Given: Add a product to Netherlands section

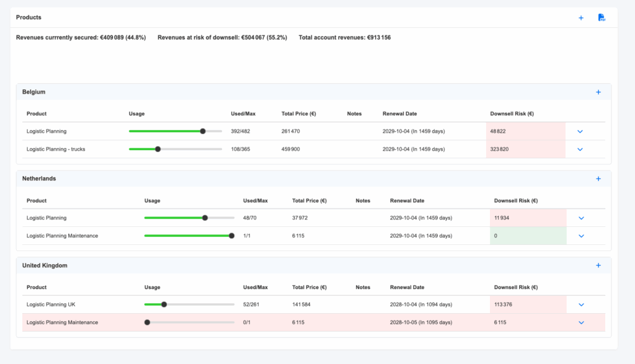Looking at the screenshot, I should click(x=598, y=179).
